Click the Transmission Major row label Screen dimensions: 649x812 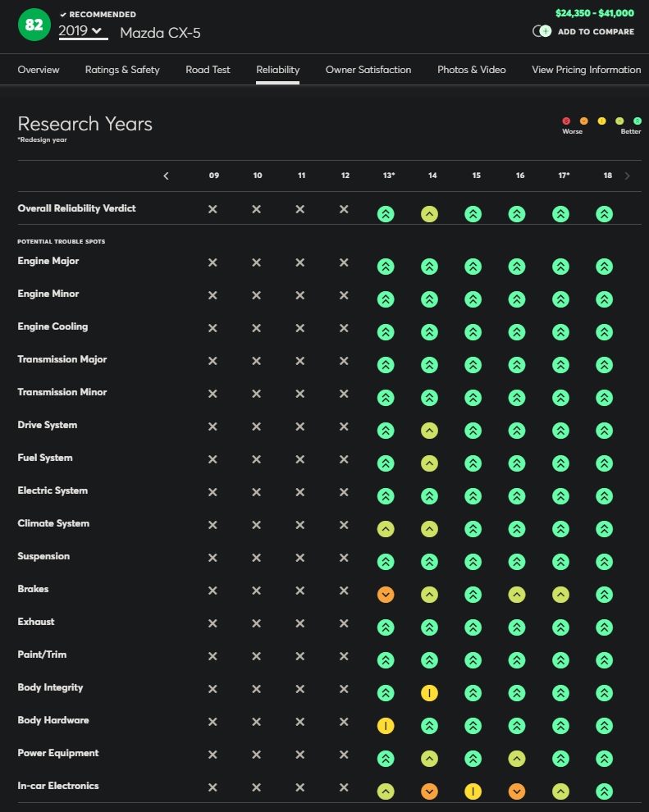tap(62, 359)
